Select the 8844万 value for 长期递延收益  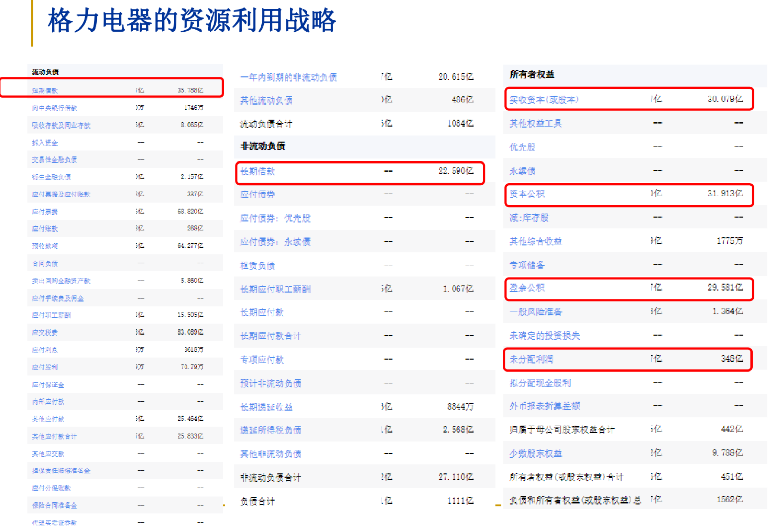[x=460, y=406]
